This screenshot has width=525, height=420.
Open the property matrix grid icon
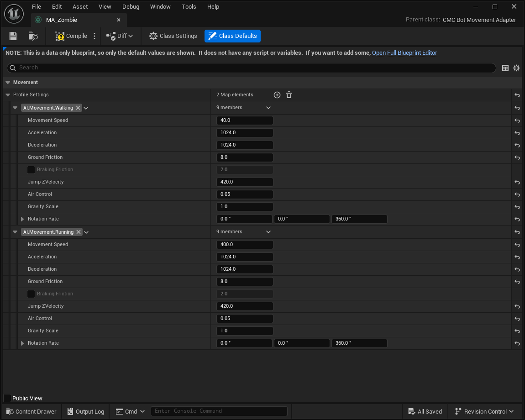[x=505, y=68]
